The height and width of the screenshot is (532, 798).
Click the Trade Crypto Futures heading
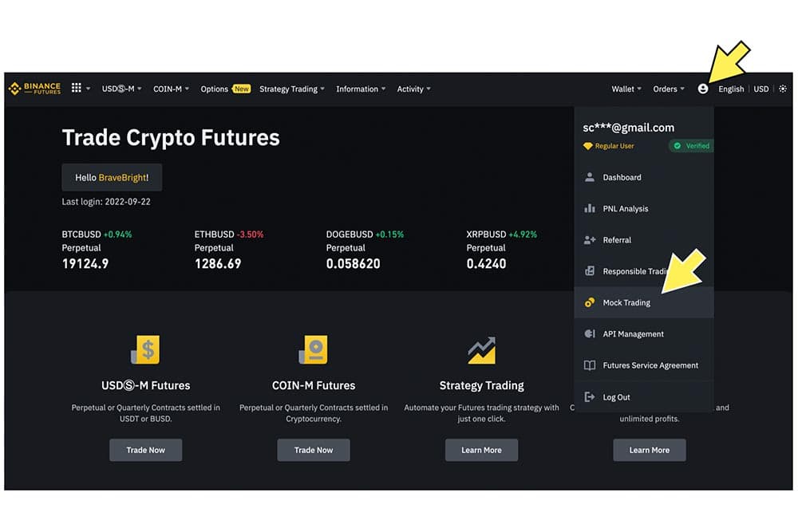click(x=171, y=138)
